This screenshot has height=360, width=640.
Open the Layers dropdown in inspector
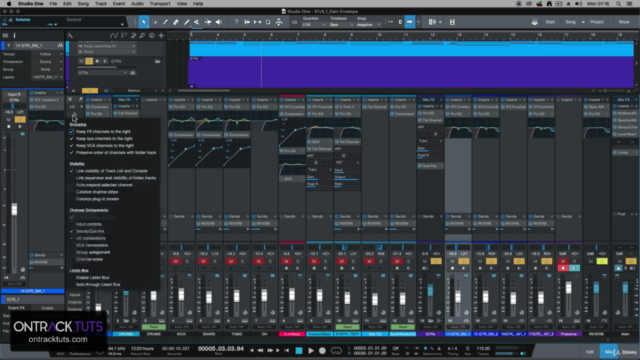(47, 77)
